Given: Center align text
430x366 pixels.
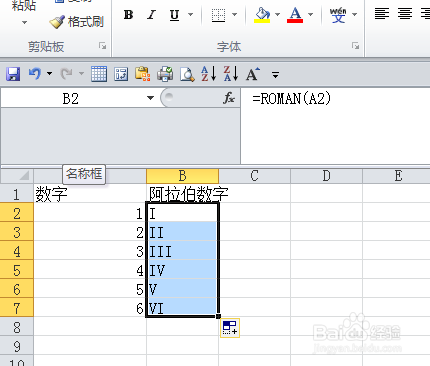Looking at the screenshot, I should [x=405, y=14].
